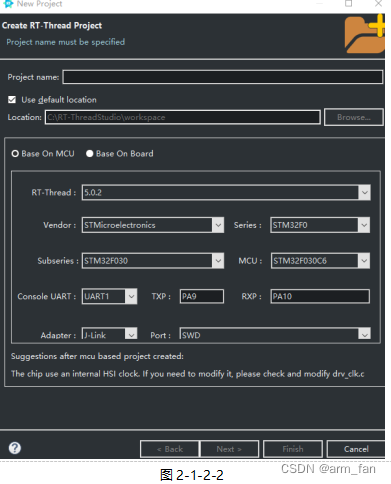Screen dimensions: 391x484
Task: Click the 'Create RT-Thread Project' heading
Action: point(52,26)
